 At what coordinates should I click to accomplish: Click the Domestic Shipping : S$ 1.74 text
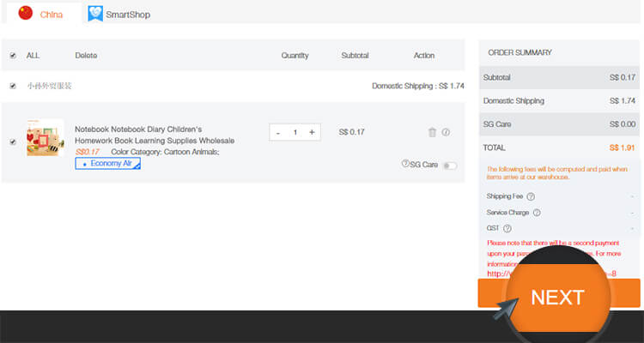pos(417,86)
